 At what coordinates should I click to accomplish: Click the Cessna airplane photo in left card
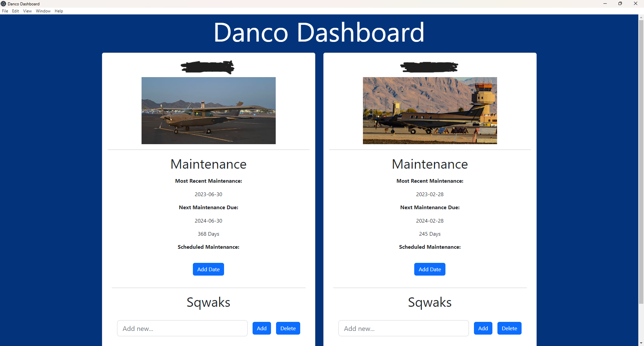click(208, 111)
